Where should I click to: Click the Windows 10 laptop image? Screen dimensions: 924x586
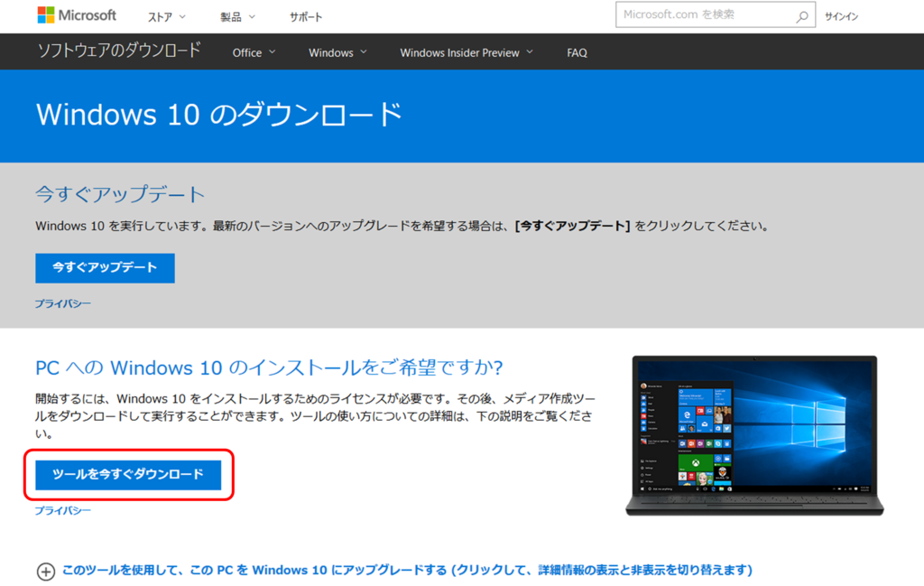[x=754, y=436]
